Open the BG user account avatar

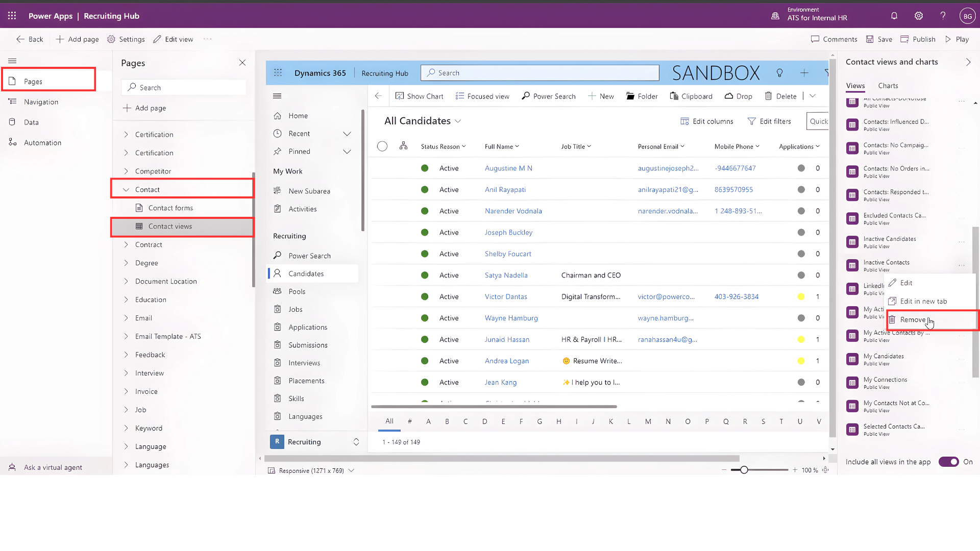click(x=967, y=16)
